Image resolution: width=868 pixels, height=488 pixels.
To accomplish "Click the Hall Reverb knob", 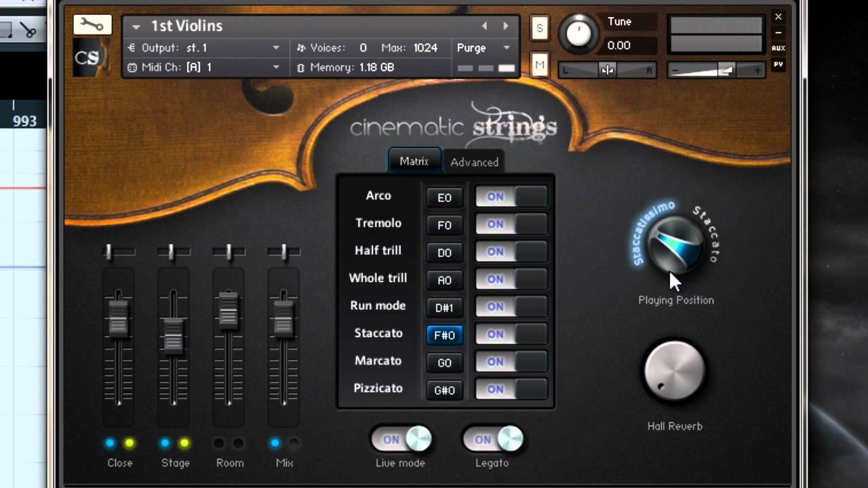I will click(674, 371).
